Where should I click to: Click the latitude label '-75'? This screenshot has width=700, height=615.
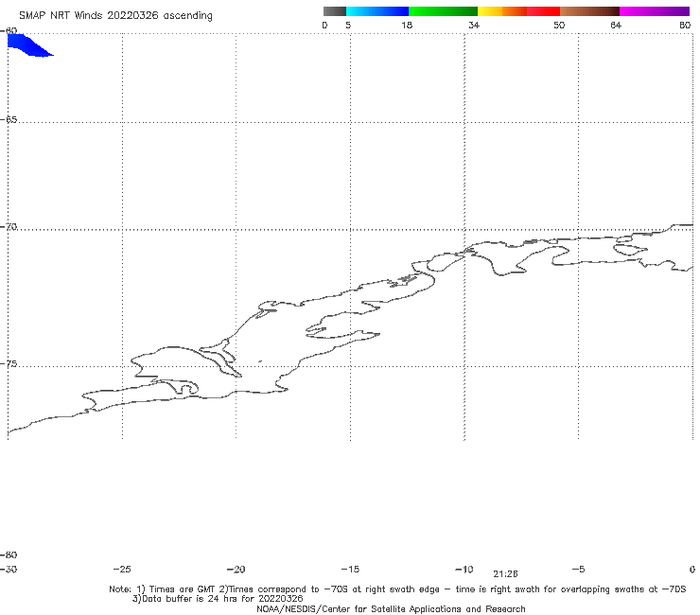(9, 364)
